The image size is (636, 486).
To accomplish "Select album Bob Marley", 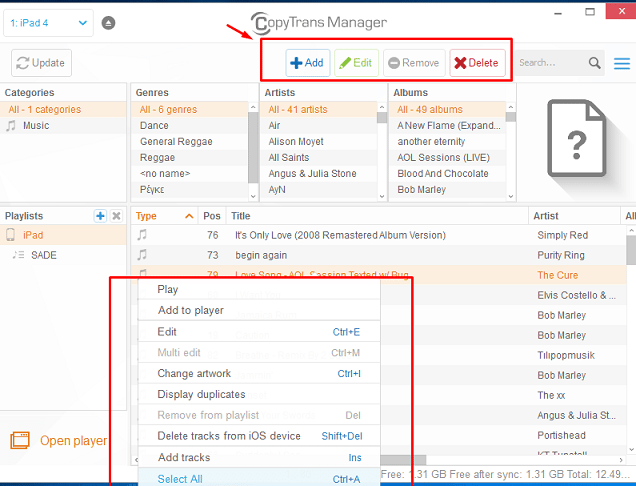I will [448, 189].
